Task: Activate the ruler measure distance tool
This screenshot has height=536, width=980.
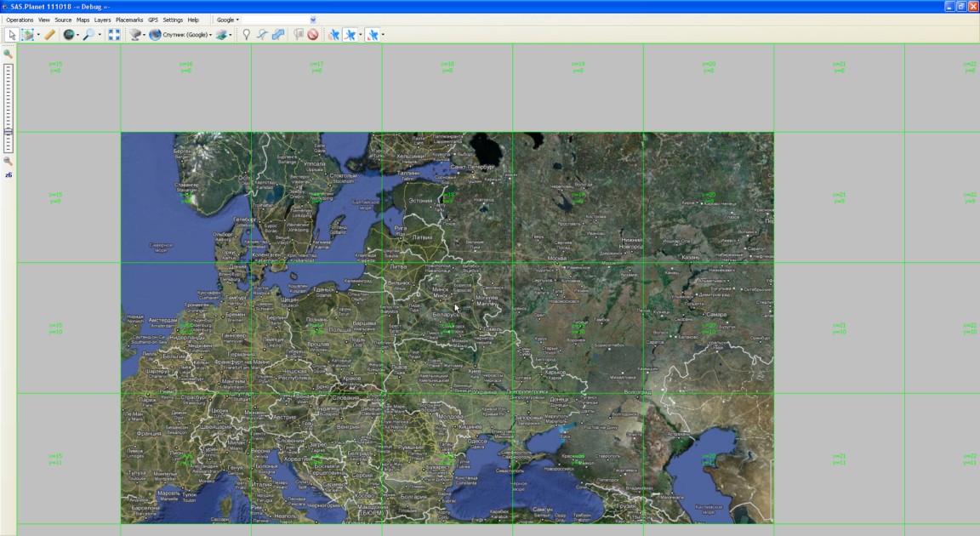Action: click(49, 35)
